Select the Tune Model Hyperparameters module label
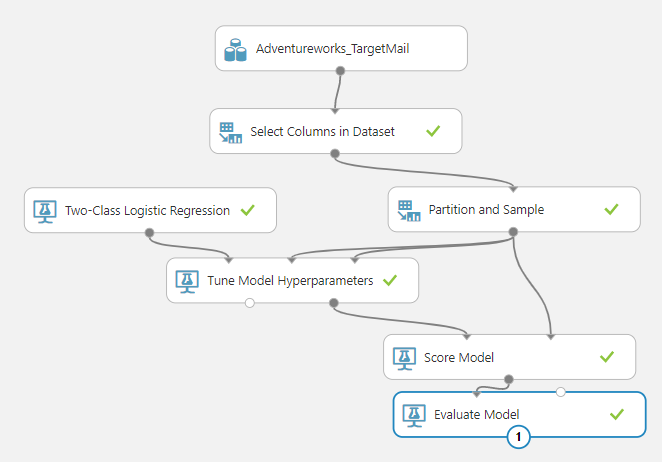 tap(290, 281)
